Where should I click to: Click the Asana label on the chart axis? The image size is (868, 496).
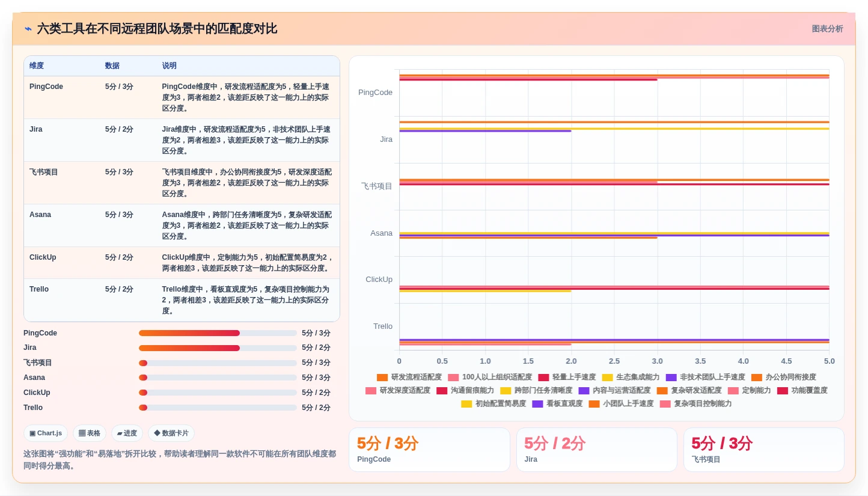(381, 233)
